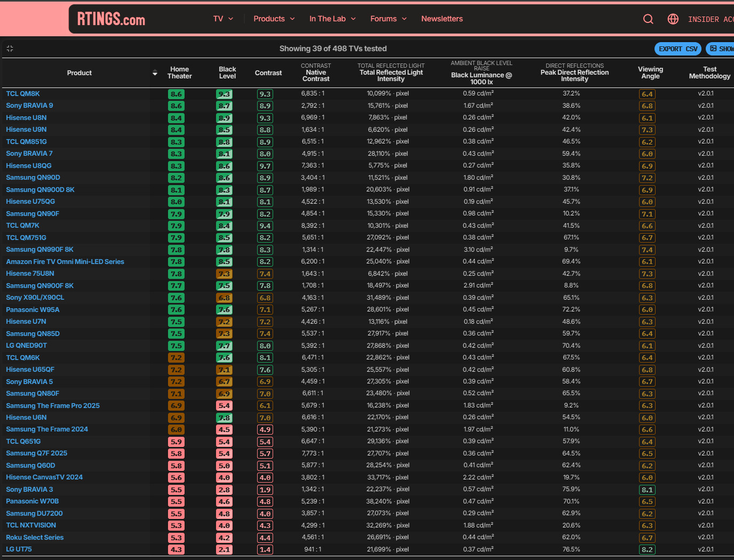Click the Export CSV button
This screenshot has width=734, height=560.
(677, 49)
